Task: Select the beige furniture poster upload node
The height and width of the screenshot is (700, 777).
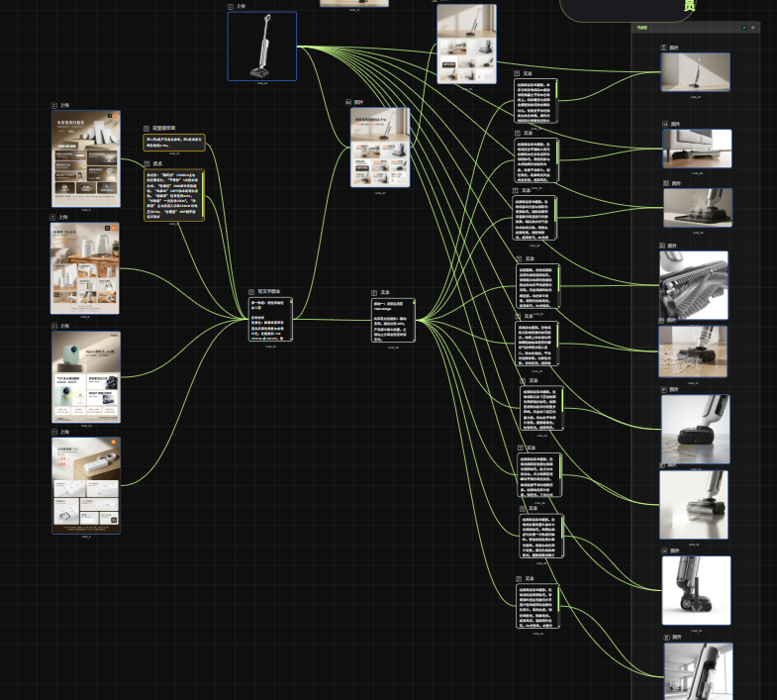Action: click(86, 158)
